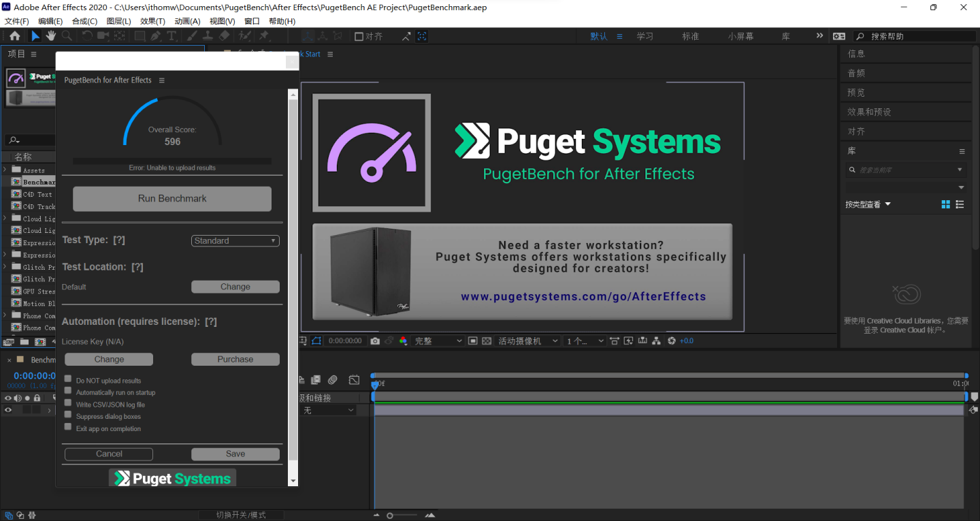This screenshot has height=521, width=980.
Task: Check Write CSV/JSON log file option
Action: [x=68, y=402]
